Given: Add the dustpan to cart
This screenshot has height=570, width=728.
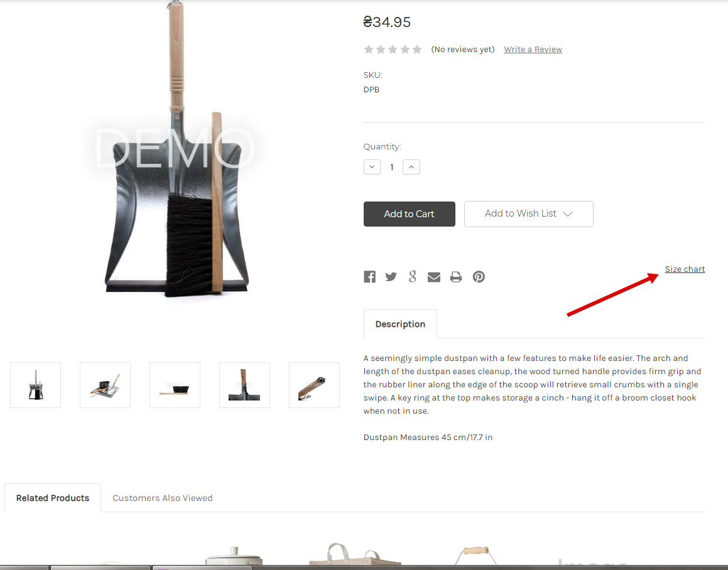Looking at the screenshot, I should click(409, 214).
